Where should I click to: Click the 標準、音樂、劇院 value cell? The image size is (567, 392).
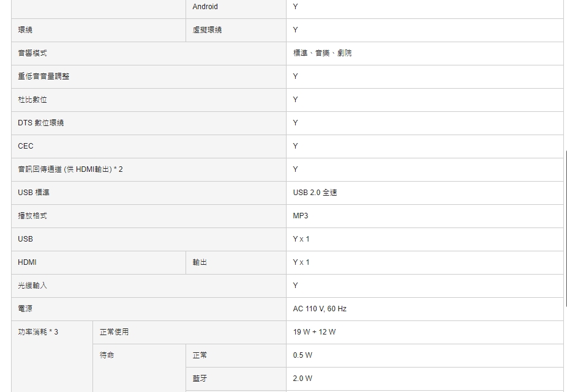322,53
